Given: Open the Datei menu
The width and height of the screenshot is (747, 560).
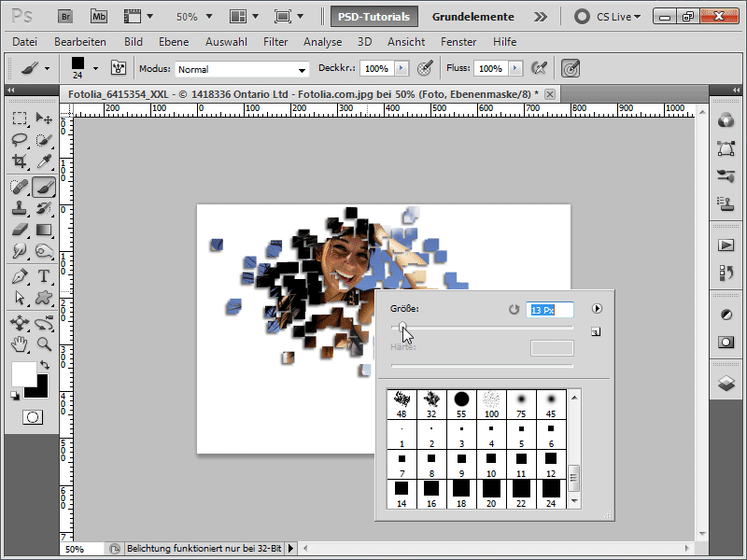Looking at the screenshot, I should (x=25, y=42).
